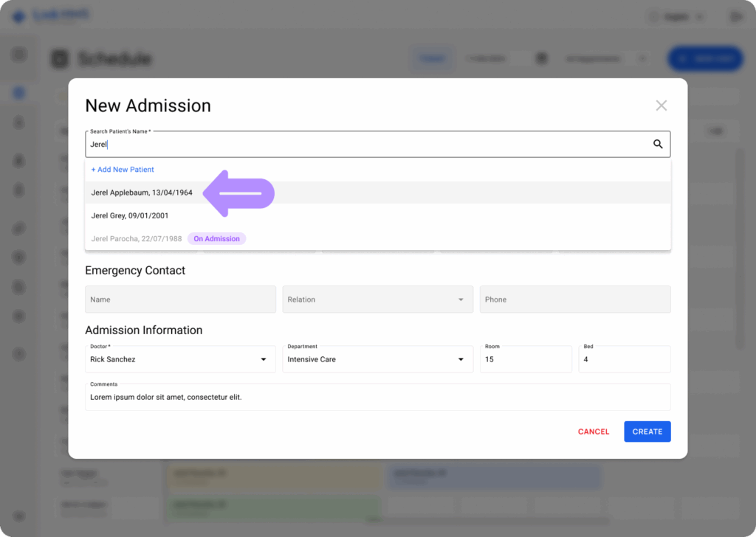Select Jerel Applebaum from results
This screenshot has width=756, height=537.
click(377, 193)
